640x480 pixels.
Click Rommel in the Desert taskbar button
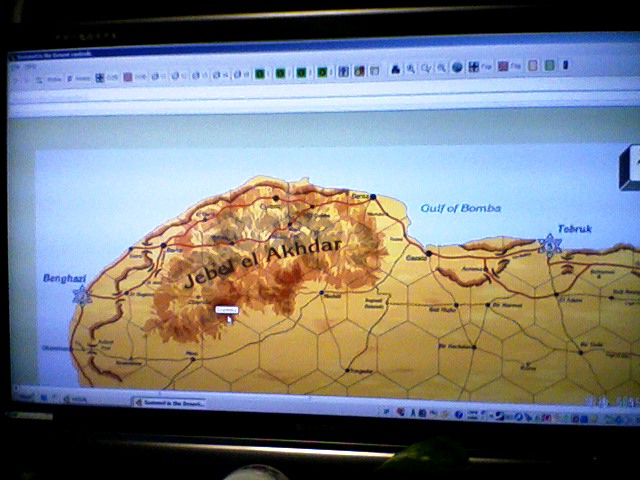[170, 403]
